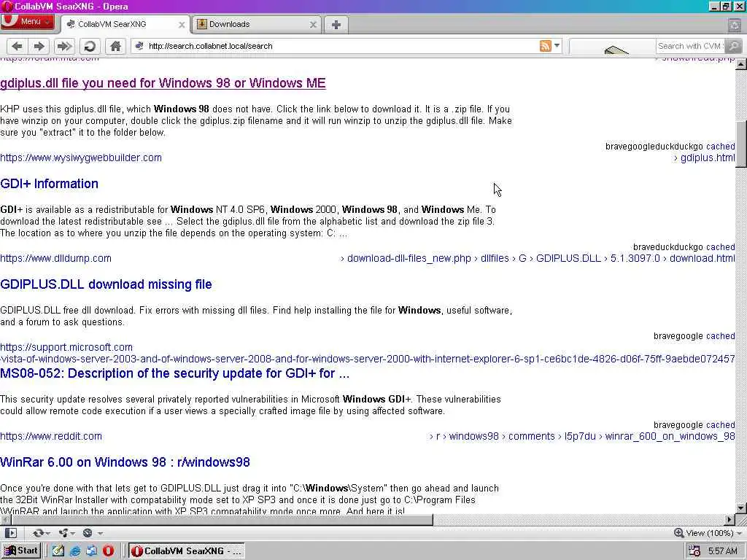This screenshot has height=560, width=747.
Task: Go to the Home page
Action: pyautogui.click(x=115, y=46)
